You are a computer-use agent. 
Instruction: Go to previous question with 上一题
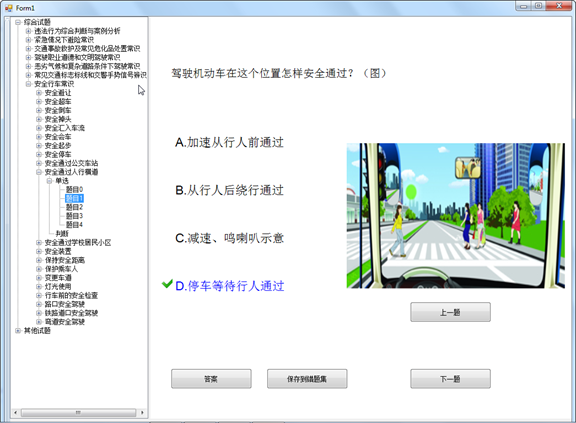point(450,312)
